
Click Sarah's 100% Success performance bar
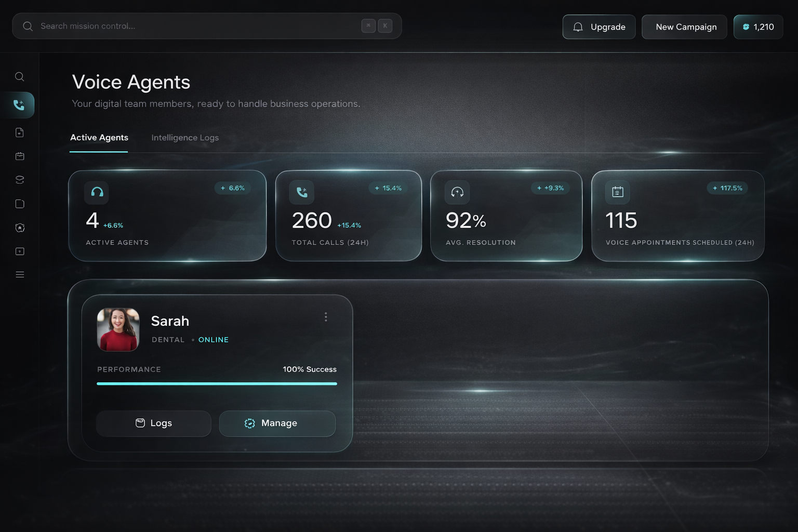pos(217,383)
